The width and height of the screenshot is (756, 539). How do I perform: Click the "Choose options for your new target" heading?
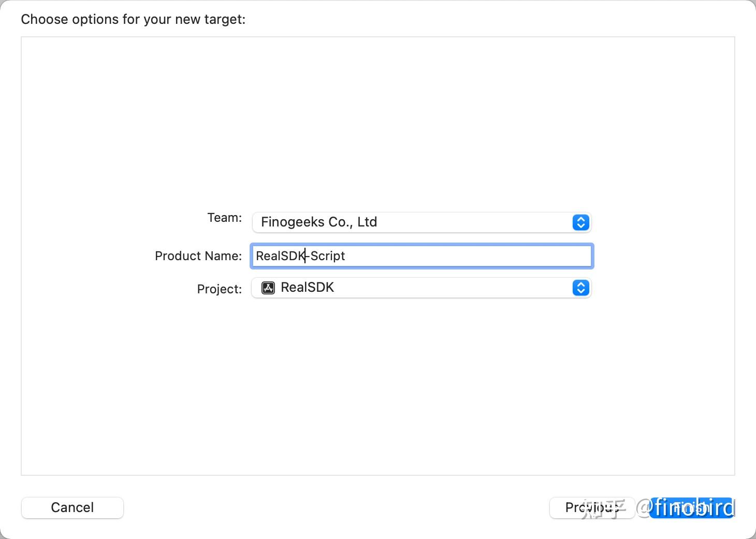[x=133, y=20]
